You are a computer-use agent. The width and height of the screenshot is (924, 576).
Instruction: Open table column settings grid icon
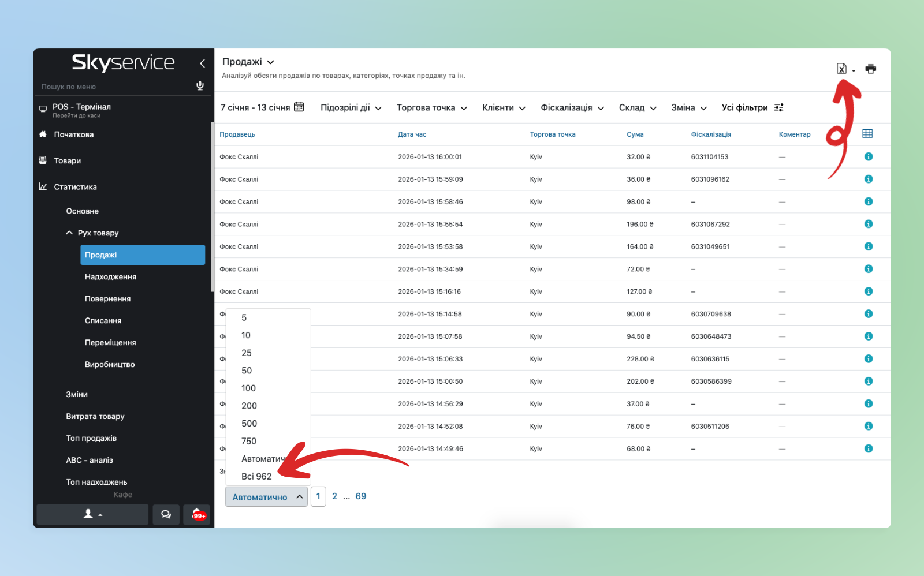(867, 134)
